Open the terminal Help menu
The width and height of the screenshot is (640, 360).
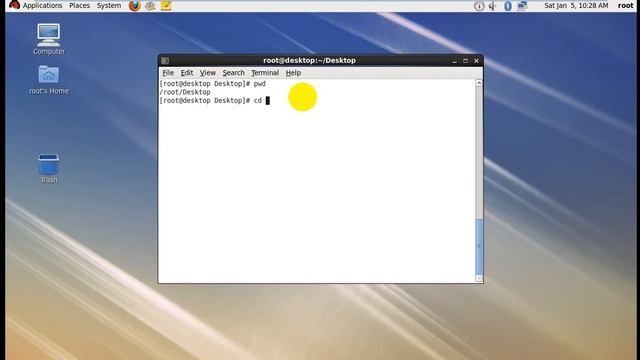pos(293,73)
